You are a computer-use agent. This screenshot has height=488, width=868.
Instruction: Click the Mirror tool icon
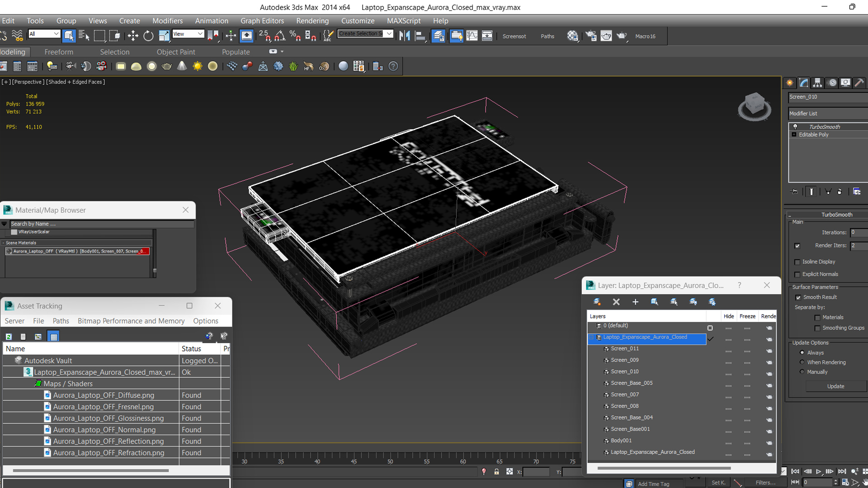(x=405, y=36)
